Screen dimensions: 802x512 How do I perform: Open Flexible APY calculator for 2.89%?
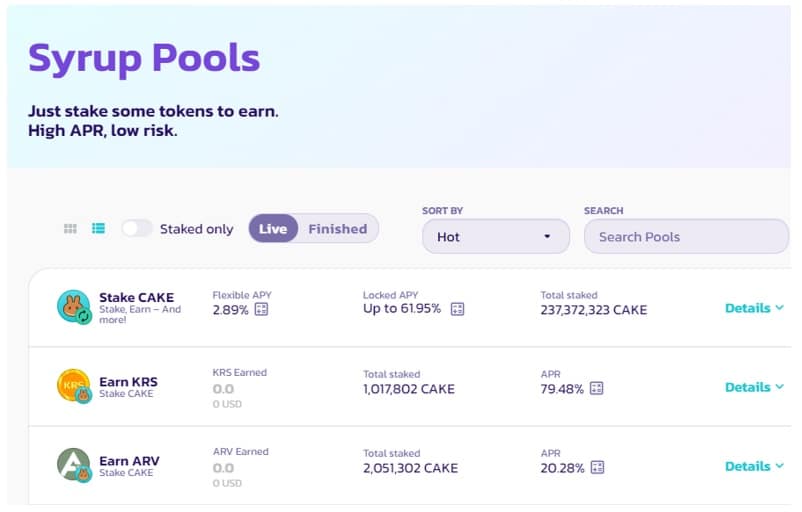[261, 309]
